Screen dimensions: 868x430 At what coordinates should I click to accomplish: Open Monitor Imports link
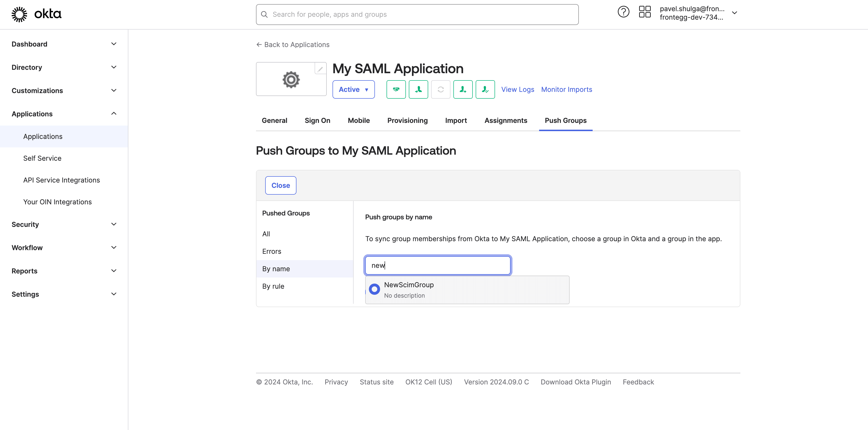click(x=566, y=89)
